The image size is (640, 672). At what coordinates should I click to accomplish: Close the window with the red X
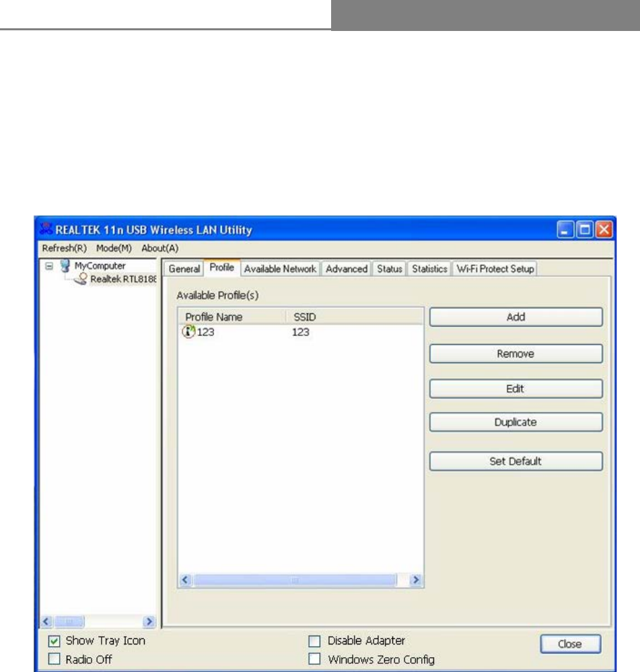click(x=604, y=230)
